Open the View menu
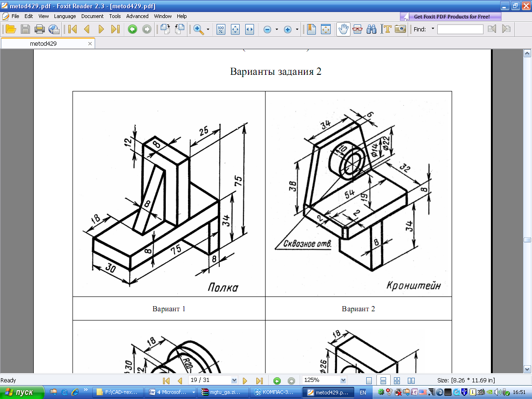The image size is (532, 399). 43,16
